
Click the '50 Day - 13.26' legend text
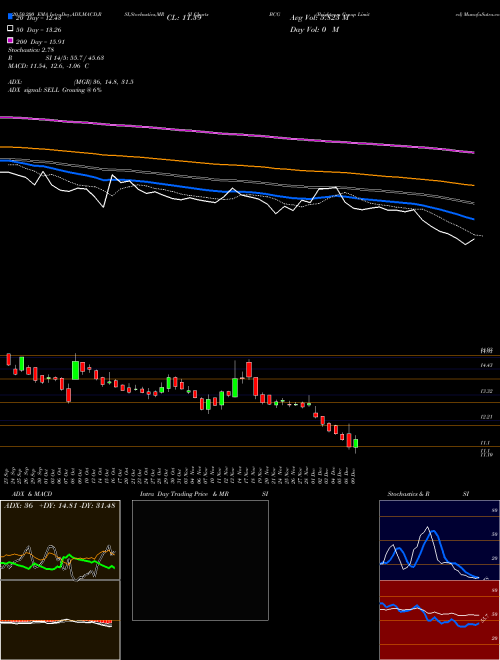pyautogui.click(x=39, y=29)
